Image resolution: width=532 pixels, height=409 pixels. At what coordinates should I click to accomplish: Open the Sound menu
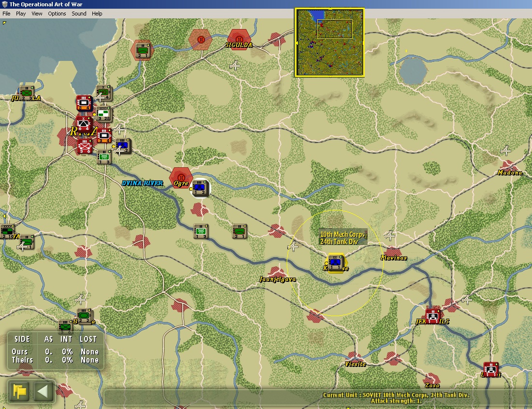click(x=79, y=14)
